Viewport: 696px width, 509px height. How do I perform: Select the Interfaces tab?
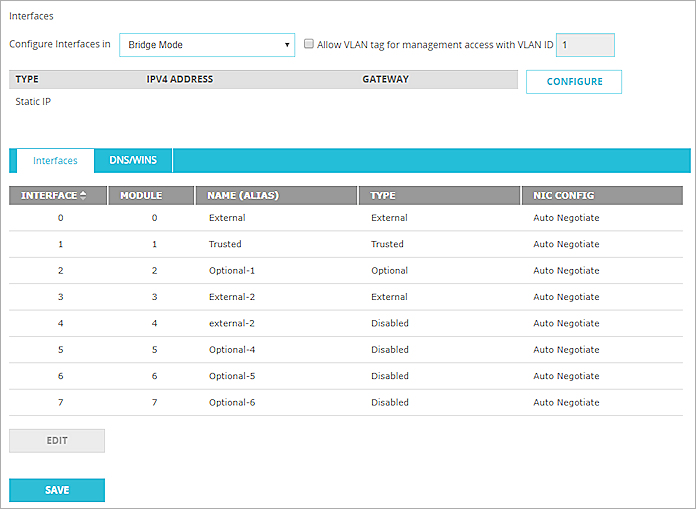(55, 160)
